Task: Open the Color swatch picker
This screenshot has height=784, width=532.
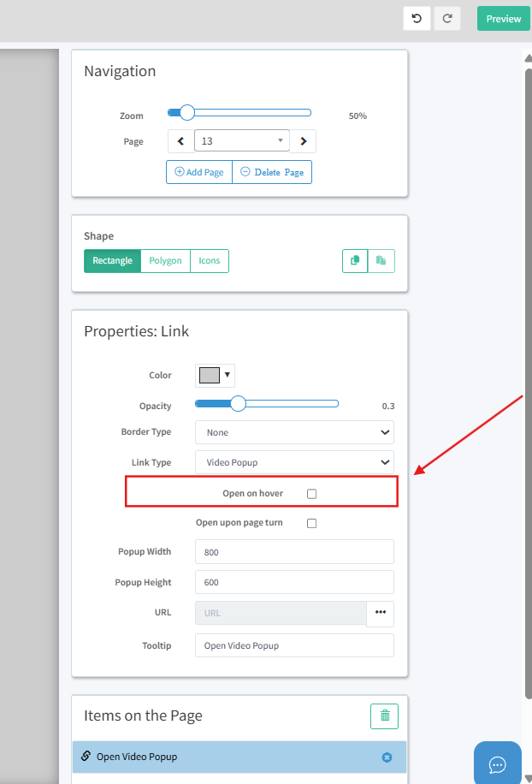Action: point(216,375)
